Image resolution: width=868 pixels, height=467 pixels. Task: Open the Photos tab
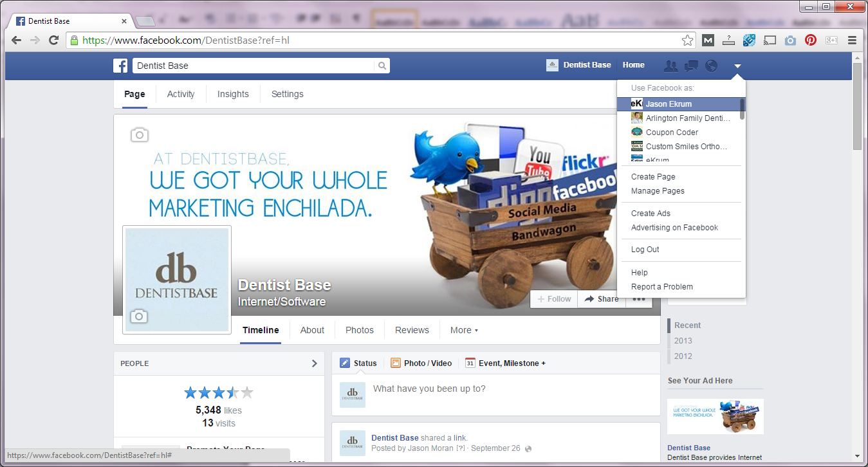[360, 330]
